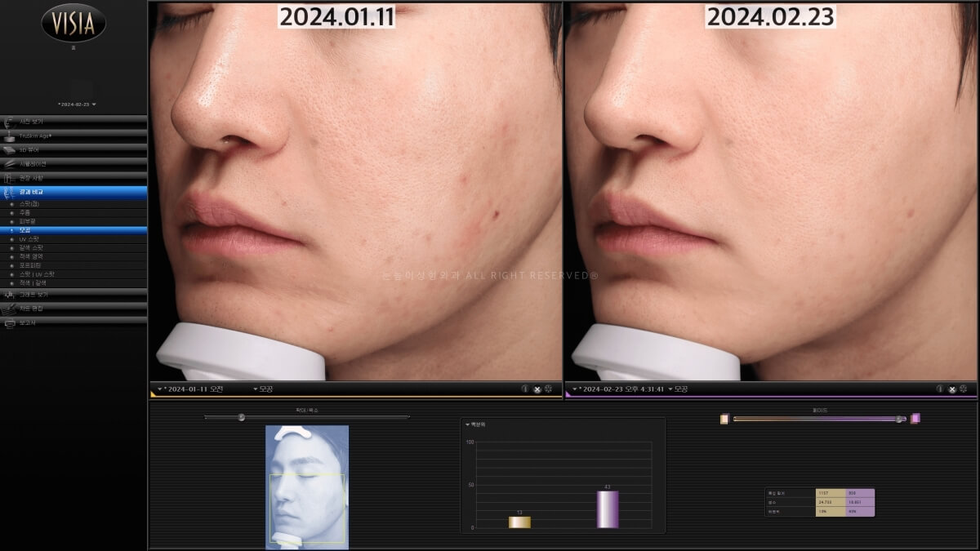Open settings gear for 2024-02-23 image
The image size is (980, 551).
[x=963, y=389]
